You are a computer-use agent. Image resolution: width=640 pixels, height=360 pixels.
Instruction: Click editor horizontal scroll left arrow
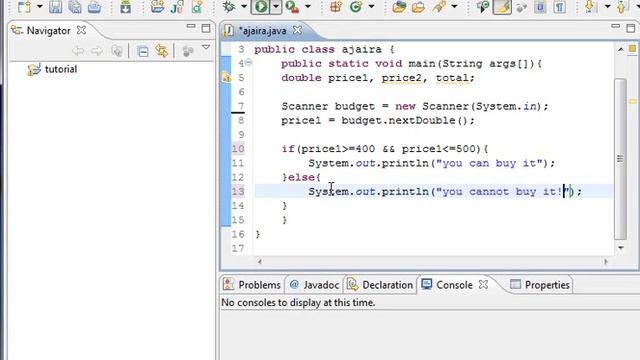click(260, 262)
